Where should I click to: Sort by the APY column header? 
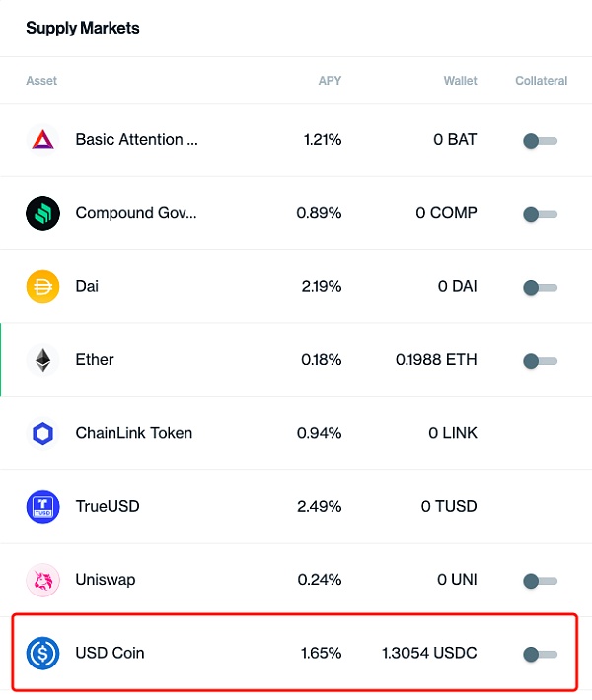tap(330, 81)
